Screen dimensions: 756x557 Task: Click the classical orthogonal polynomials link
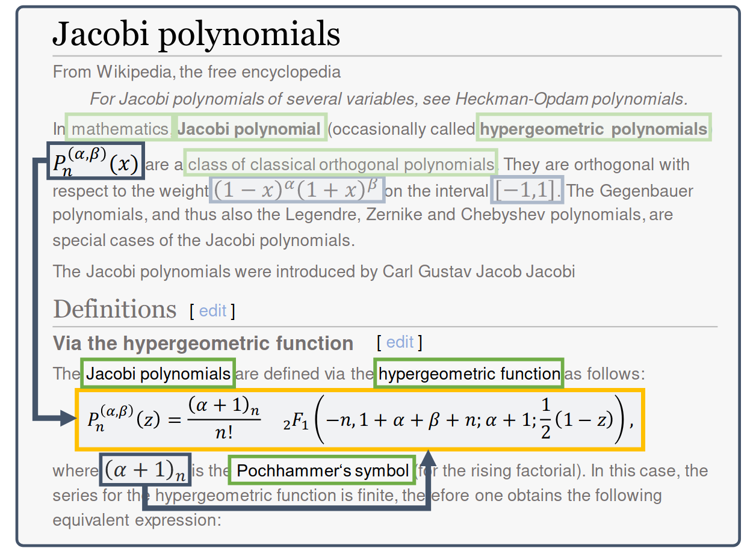341,164
